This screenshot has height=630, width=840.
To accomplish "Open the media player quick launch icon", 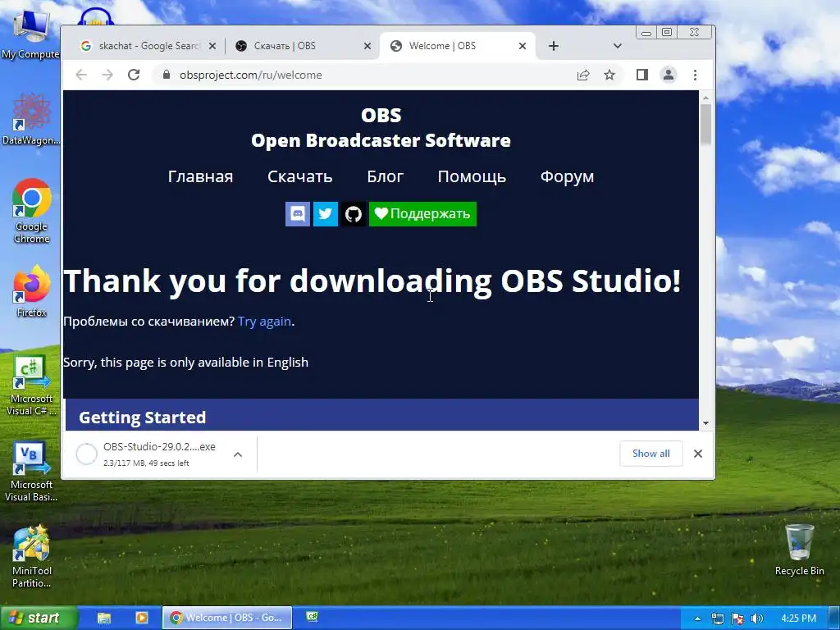I will 141,619.
